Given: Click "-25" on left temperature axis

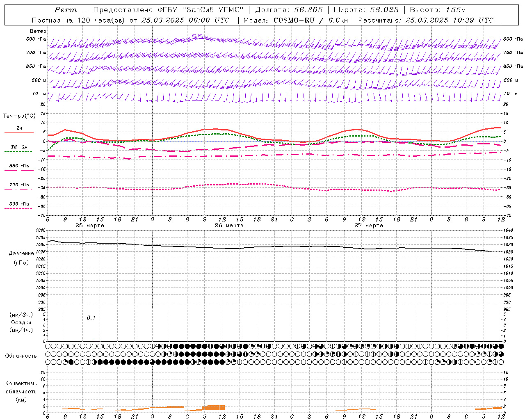Looking at the screenshot, I should pos(42,187).
